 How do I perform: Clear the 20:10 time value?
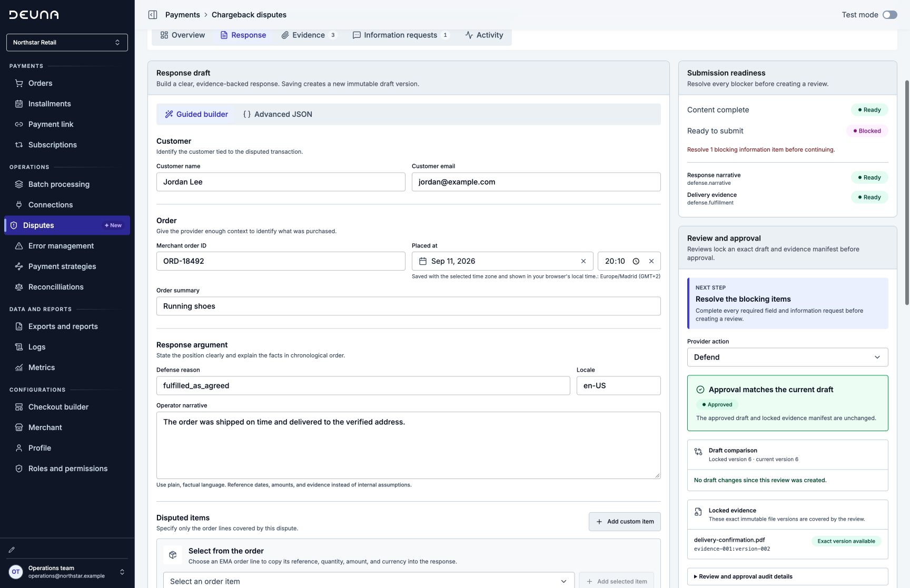pos(651,261)
